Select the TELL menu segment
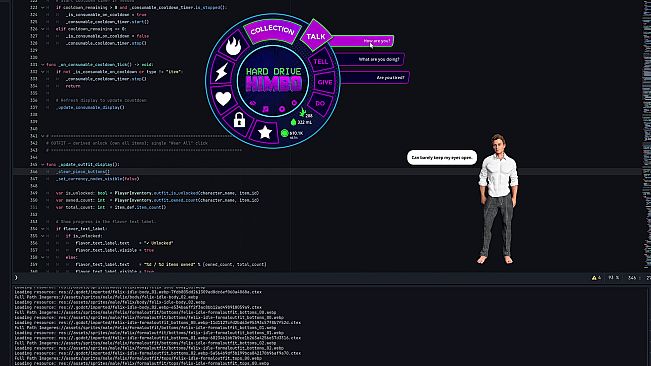Screen dimensions: 651x366 (321, 61)
